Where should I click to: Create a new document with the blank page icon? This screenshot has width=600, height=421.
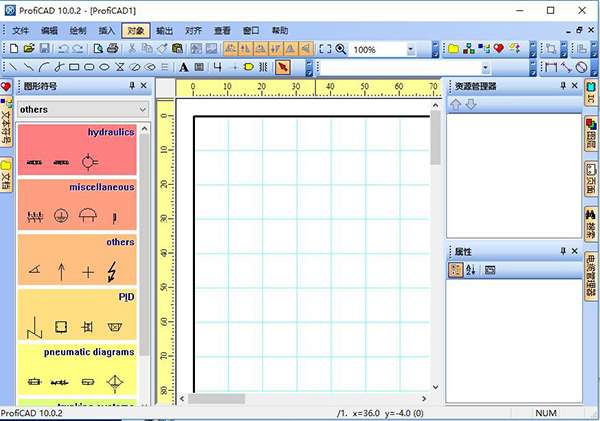[14, 49]
